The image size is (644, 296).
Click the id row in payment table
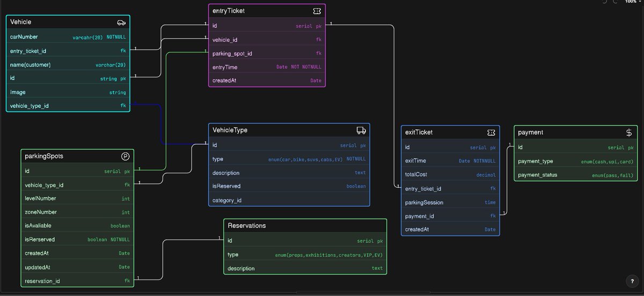point(576,147)
